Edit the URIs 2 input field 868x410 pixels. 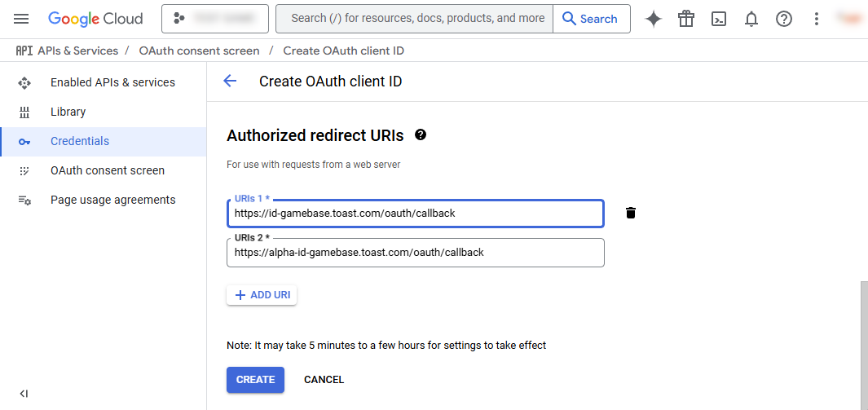(x=415, y=253)
